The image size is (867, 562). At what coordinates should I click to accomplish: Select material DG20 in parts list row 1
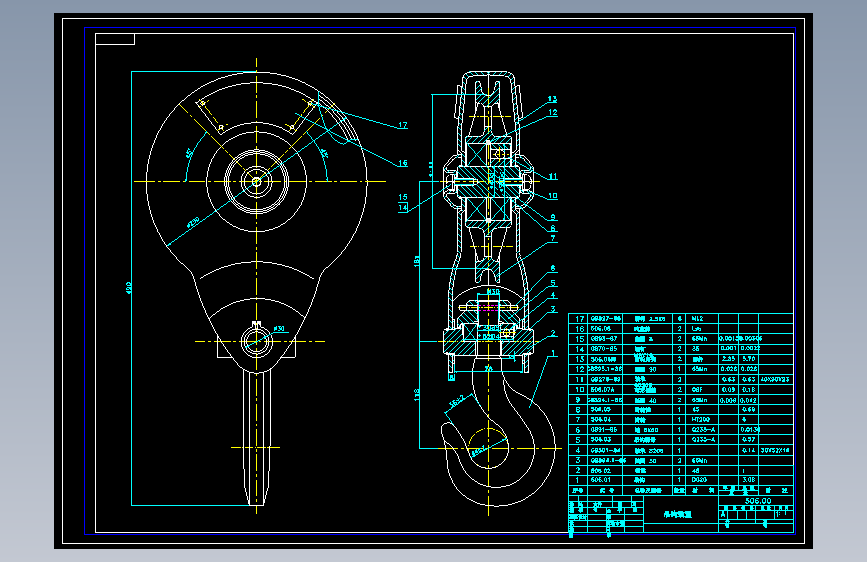click(x=699, y=480)
